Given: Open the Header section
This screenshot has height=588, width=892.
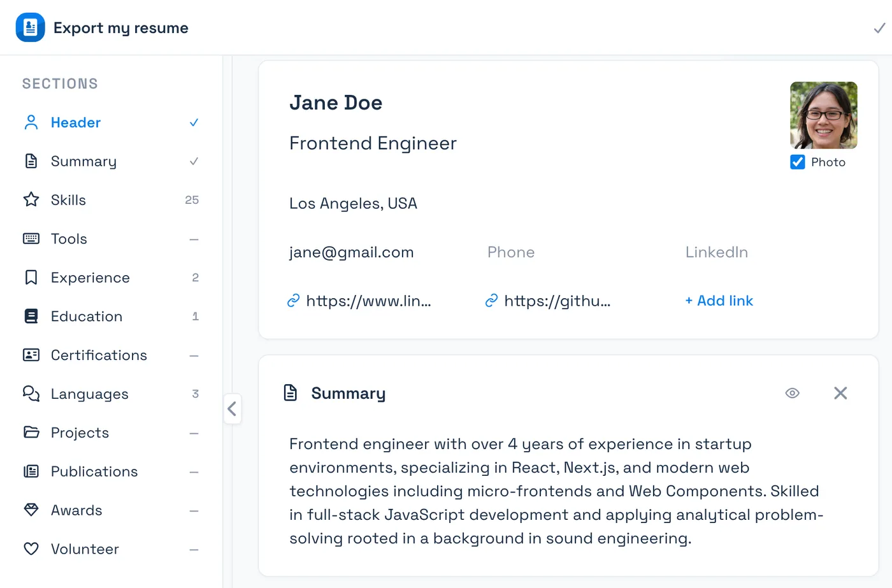Looking at the screenshot, I should [x=111, y=122].
